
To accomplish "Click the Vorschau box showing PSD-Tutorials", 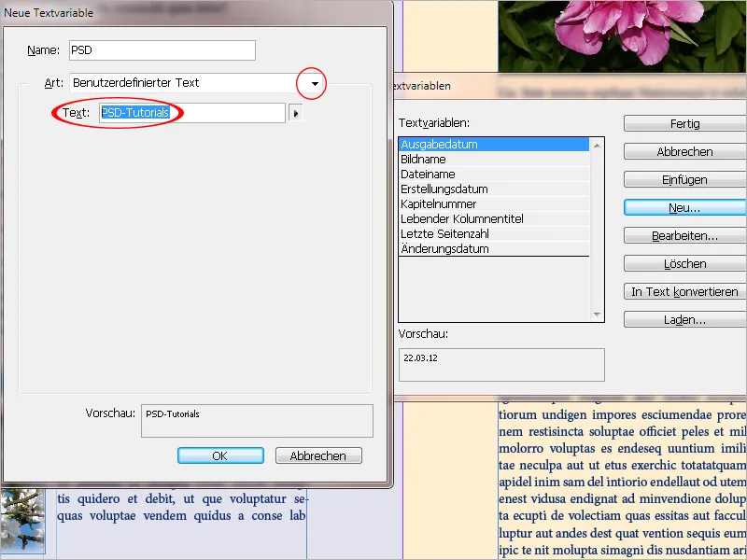I will coord(258,421).
